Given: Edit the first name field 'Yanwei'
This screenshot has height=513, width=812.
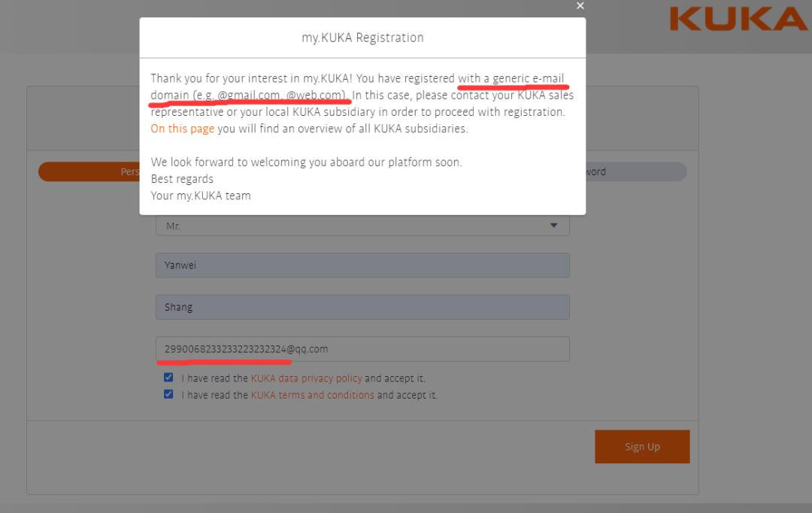Looking at the screenshot, I should point(362,266).
